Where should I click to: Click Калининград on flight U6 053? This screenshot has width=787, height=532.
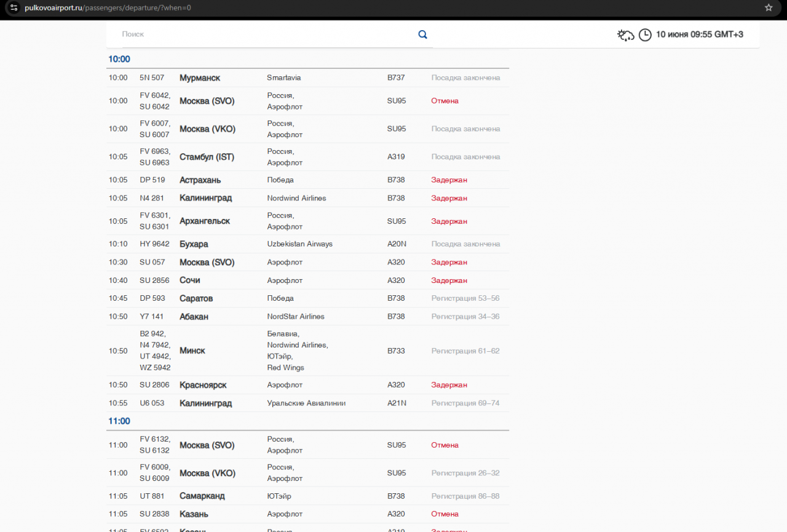click(x=205, y=403)
